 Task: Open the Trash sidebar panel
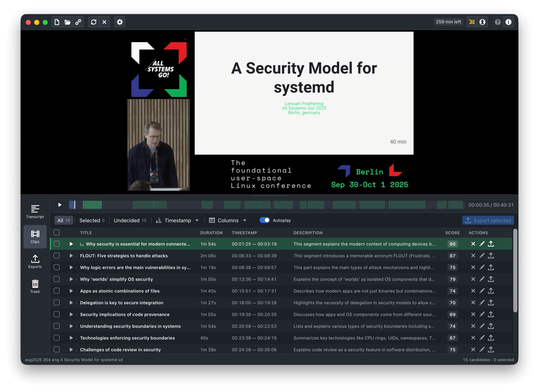(x=35, y=287)
